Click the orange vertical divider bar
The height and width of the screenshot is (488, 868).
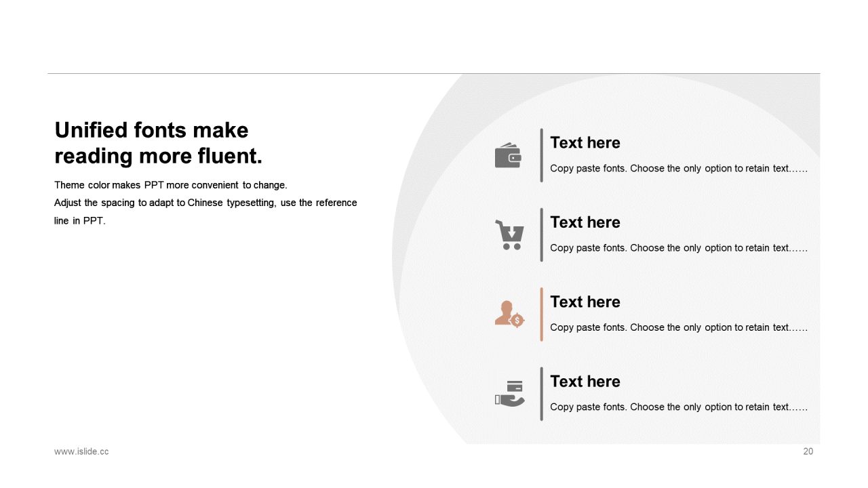pos(541,314)
